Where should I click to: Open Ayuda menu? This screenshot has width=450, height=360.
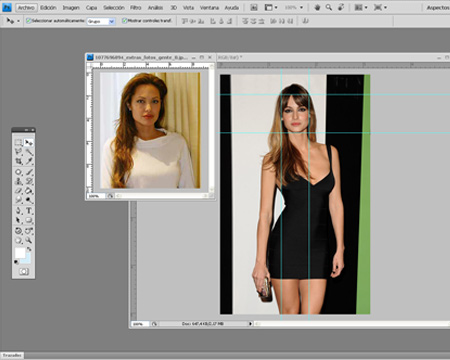(x=232, y=7)
